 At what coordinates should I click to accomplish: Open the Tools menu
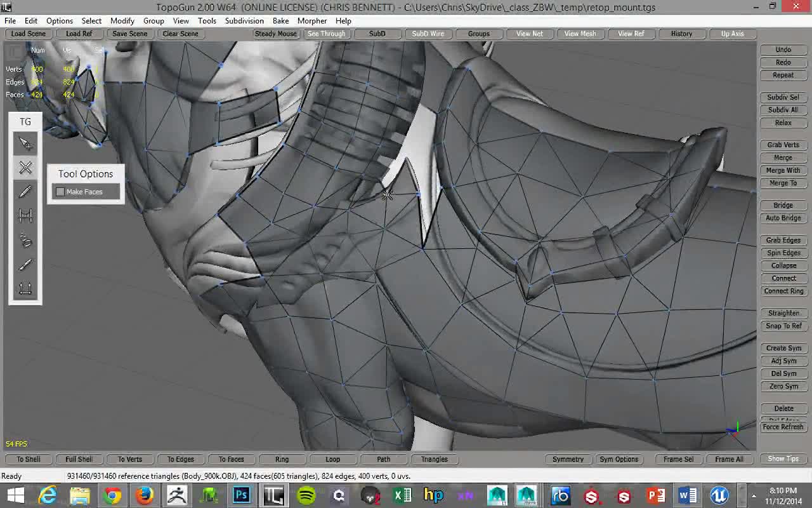coord(207,20)
